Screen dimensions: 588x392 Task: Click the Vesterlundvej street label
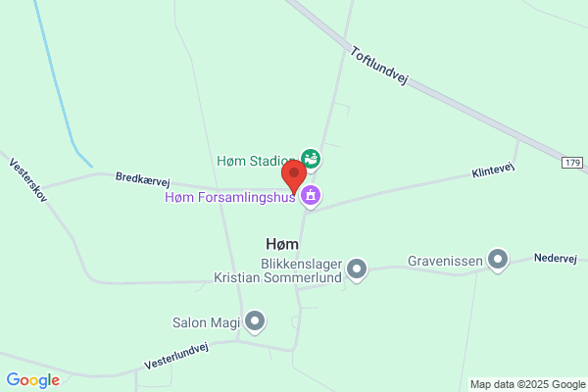pyautogui.click(x=176, y=356)
